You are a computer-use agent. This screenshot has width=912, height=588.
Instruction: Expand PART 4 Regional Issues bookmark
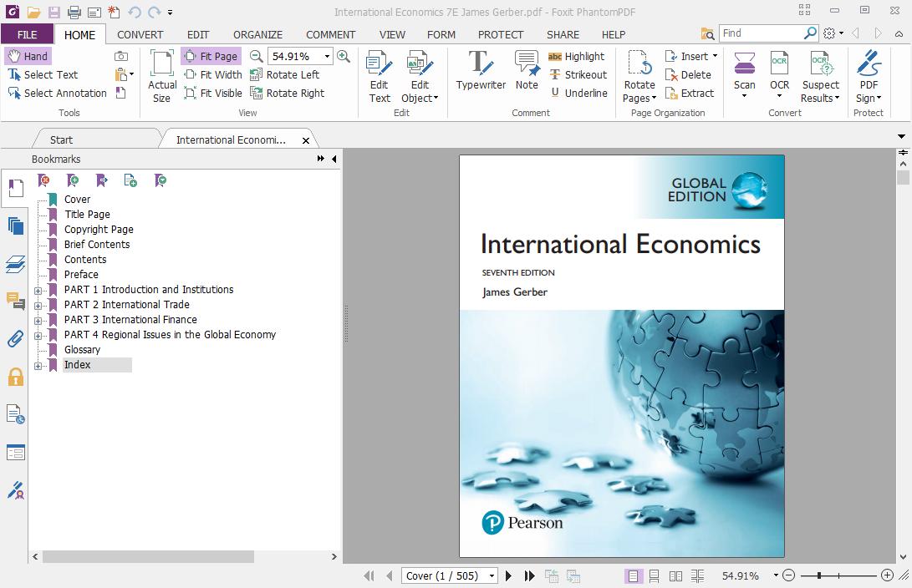pyautogui.click(x=38, y=336)
